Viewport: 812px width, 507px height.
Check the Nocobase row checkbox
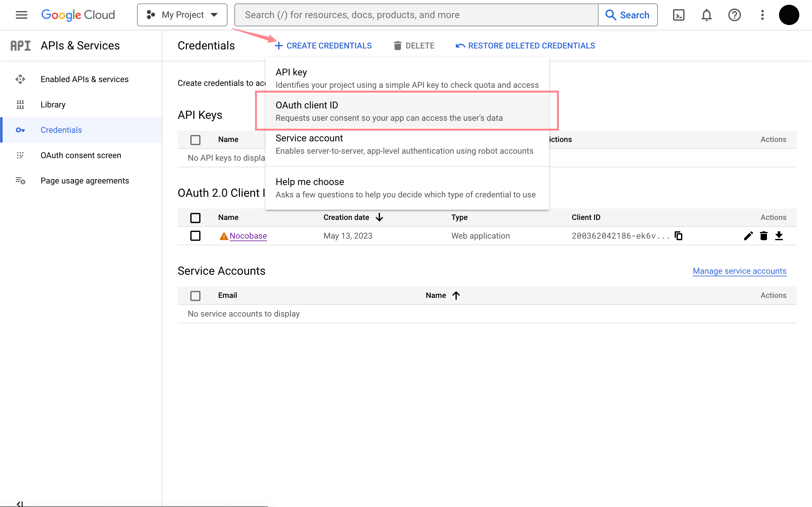(x=195, y=236)
